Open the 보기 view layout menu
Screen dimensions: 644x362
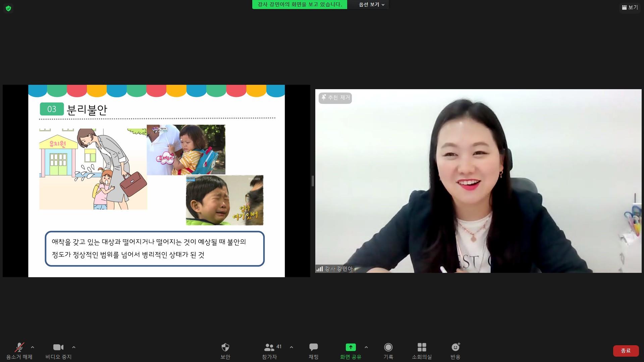coord(630,7)
